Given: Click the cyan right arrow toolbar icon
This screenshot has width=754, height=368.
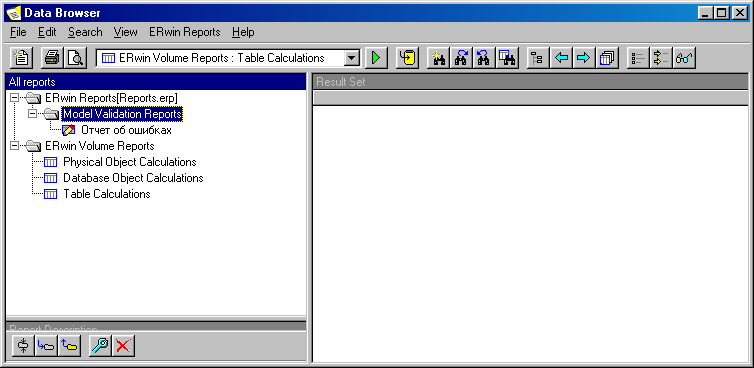Looking at the screenshot, I should (x=584, y=58).
